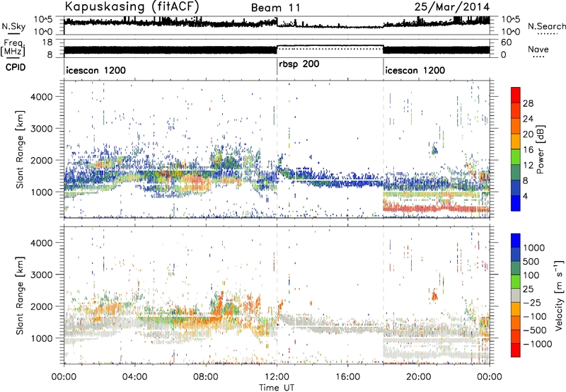The height and width of the screenshot is (392, 566).
Task: Pick the blue bottom of power colorbar
Action: 516,204
